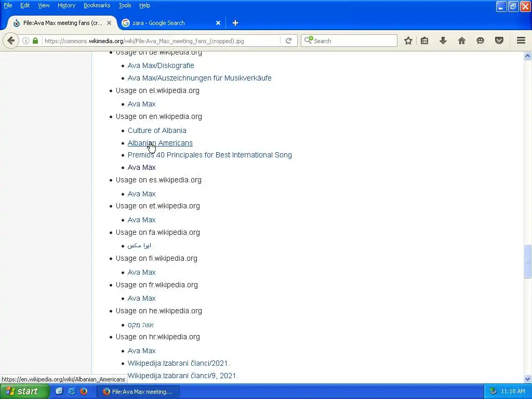Open the Firefox hamburger menu
Screen dimensions: 532x399
point(521,41)
